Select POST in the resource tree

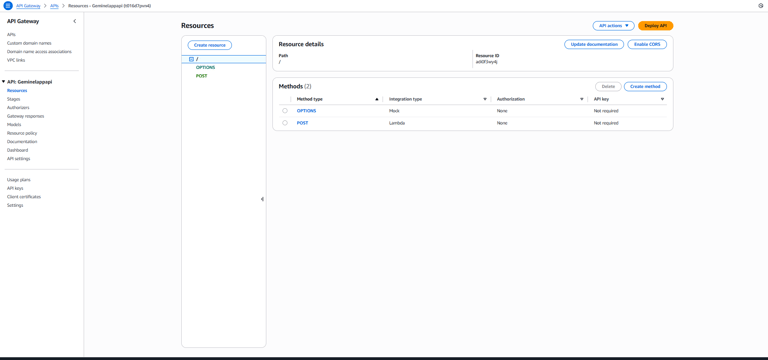tap(201, 76)
